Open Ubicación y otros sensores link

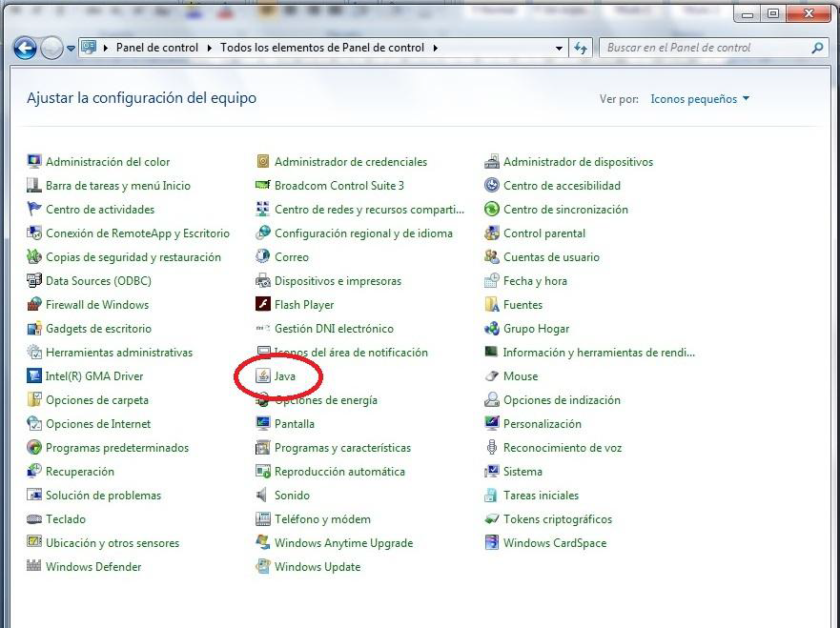[x=113, y=543]
